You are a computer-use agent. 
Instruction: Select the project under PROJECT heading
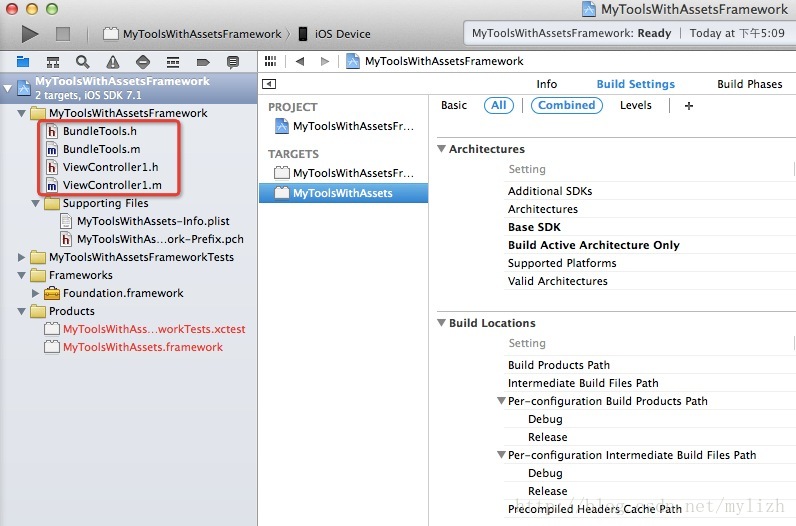pyautogui.click(x=344, y=126)
